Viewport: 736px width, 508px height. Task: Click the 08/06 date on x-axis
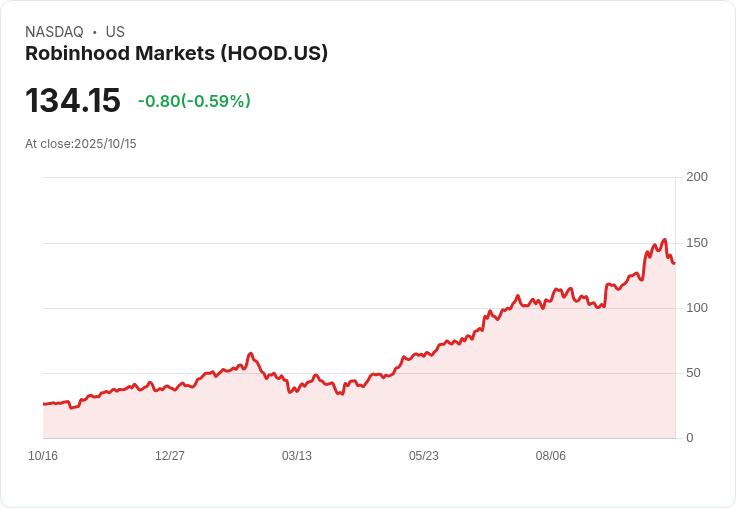(551, 456)
